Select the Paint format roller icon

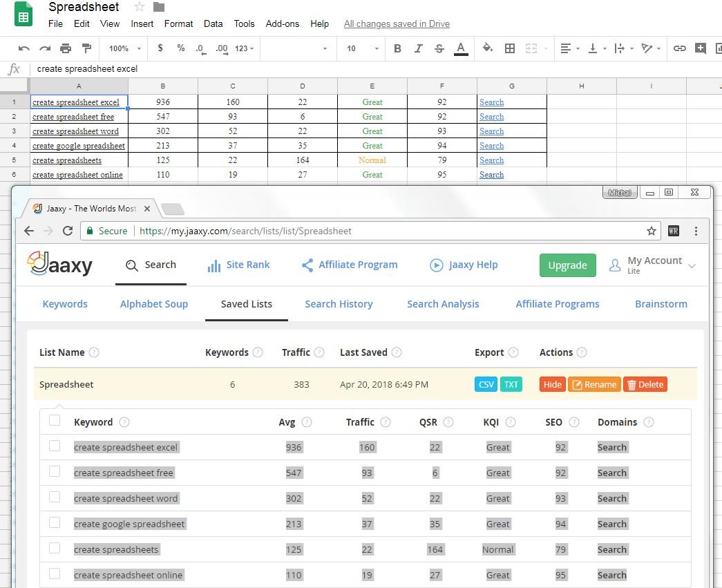click(86, 48)
